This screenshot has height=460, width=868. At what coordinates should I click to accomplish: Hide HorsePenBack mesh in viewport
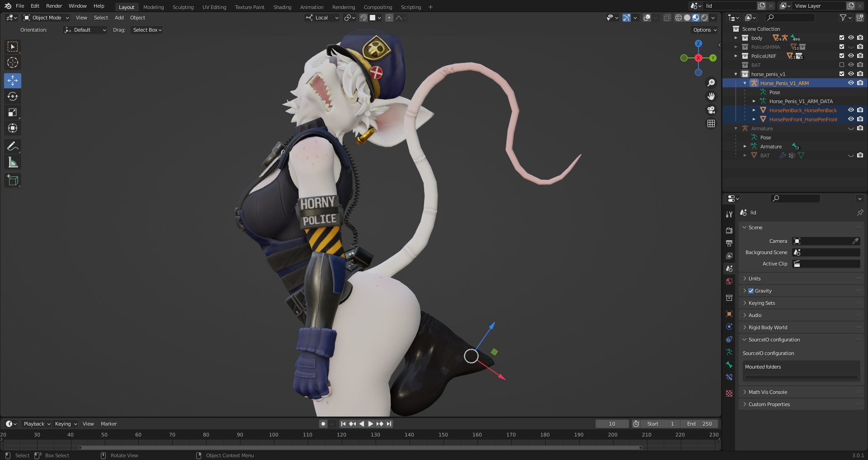point(851,110)
